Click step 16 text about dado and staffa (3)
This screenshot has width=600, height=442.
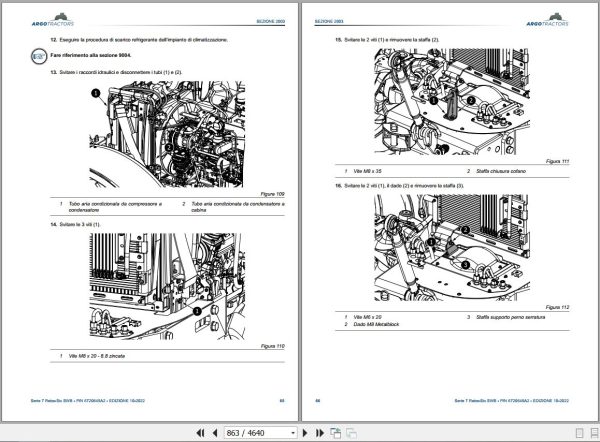(x=399, y=186)
